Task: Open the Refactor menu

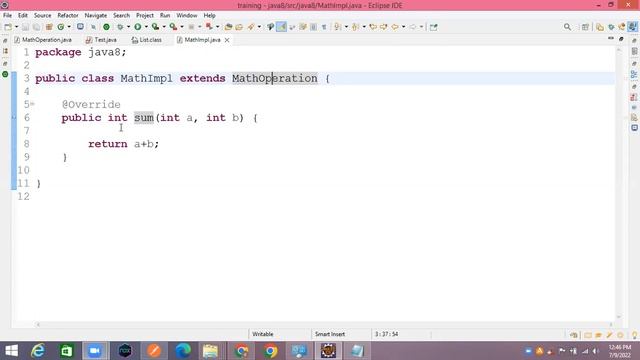Action: coord(68,15)
